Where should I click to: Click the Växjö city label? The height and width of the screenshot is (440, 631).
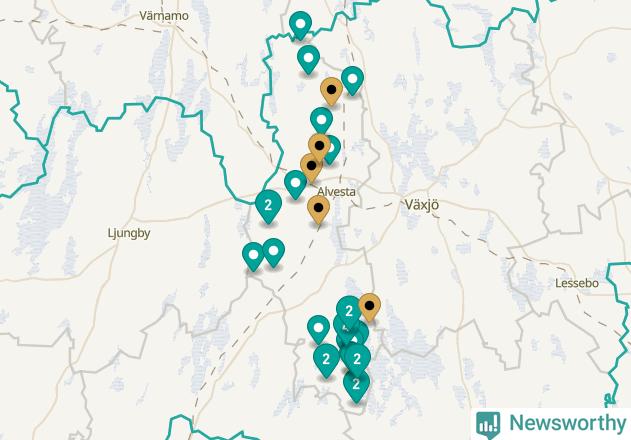coord(422,205)
